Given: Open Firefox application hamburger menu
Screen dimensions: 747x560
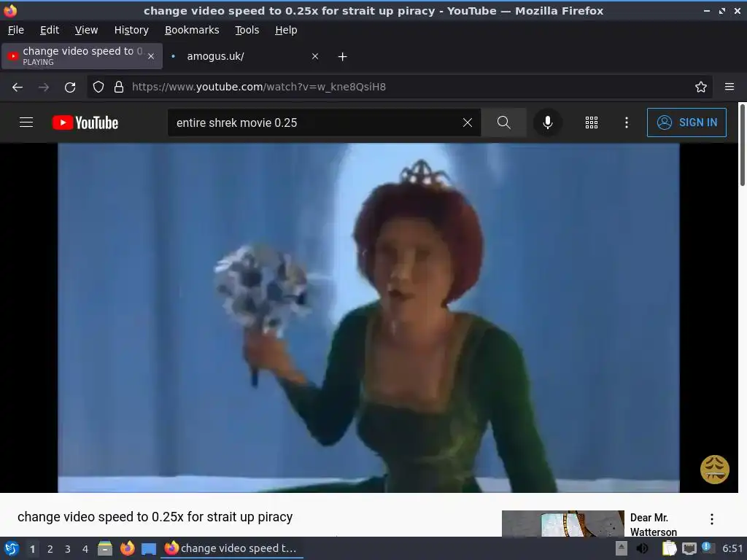Looking at the screenshot, I should (x=729, y=87).
